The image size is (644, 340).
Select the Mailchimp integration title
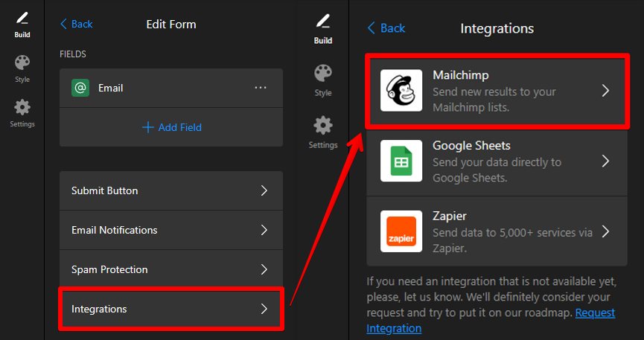pyautogui.click(x=461, y=75)
